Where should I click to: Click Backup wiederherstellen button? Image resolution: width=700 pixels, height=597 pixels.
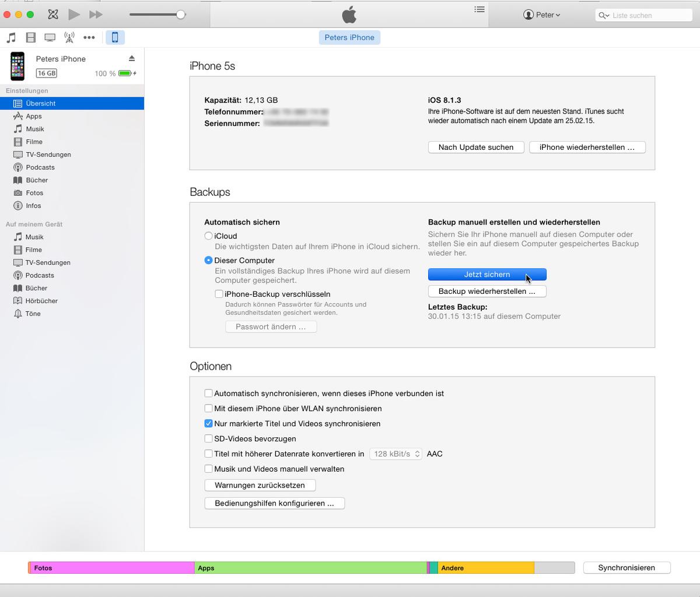pyautogui.click(x=487, y=292)
